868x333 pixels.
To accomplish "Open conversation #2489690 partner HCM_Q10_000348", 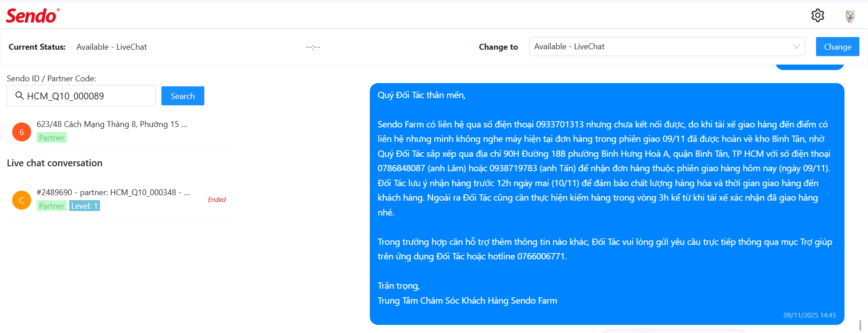I will [x=119, y=199].
